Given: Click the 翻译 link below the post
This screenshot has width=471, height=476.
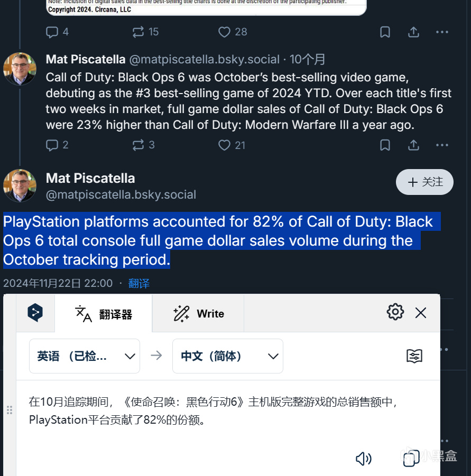Looking at the screenshot, I should 138,284.
